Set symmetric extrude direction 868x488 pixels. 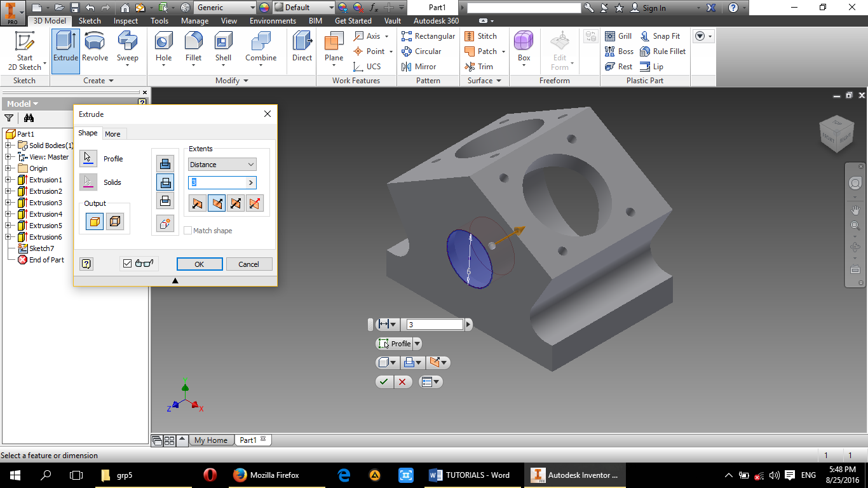tap(236, 203)
